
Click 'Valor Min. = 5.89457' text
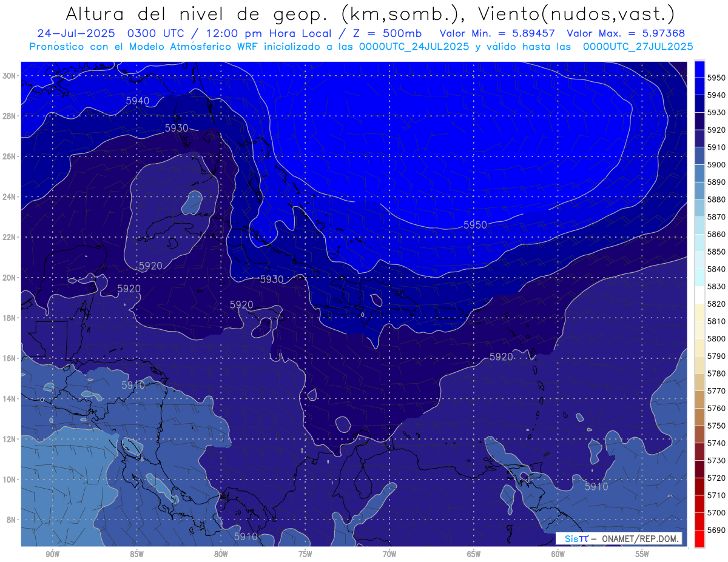(x=497, y=33)
